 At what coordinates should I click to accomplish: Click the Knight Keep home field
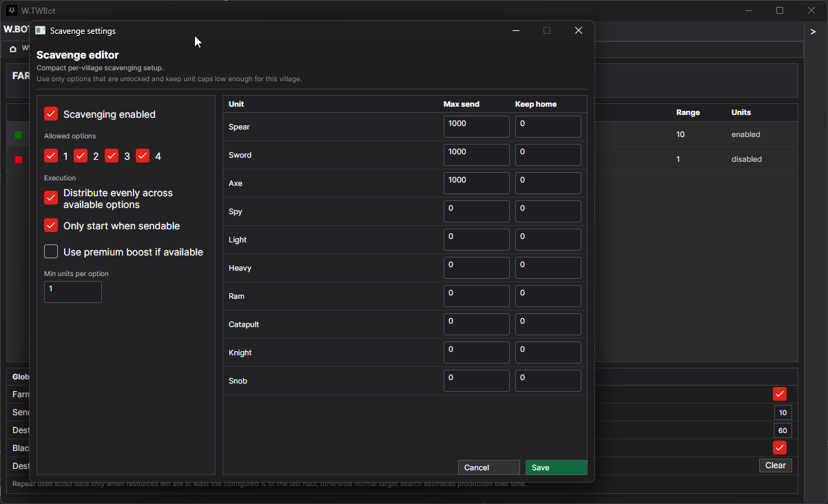pos(548,353)
